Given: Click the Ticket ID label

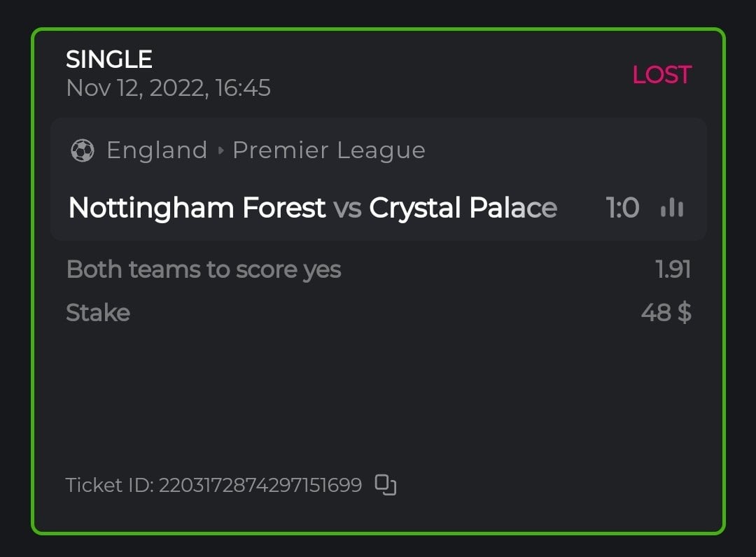Looking at the screenshot, I should click(109, 485).
